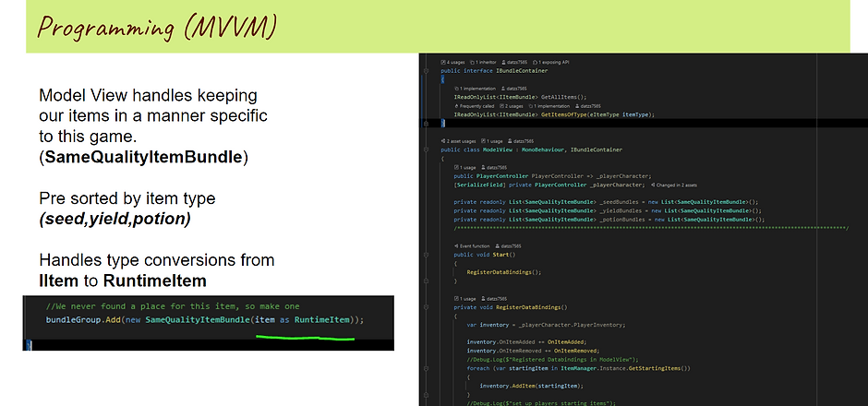Image resolution: width=868 pixels, height=406 pixels.
Task: Collapse the IBundleContainer interface fold marker
Action: 426,71
